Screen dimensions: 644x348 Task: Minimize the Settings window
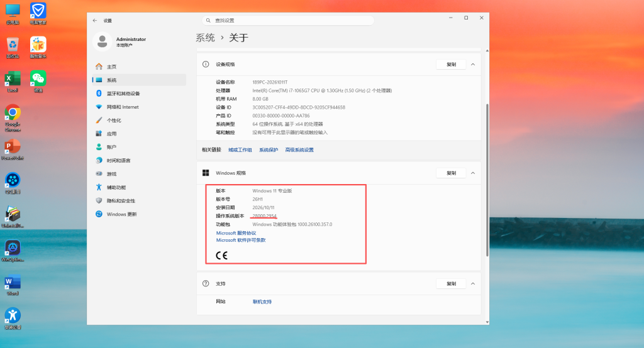click(450, 18)
